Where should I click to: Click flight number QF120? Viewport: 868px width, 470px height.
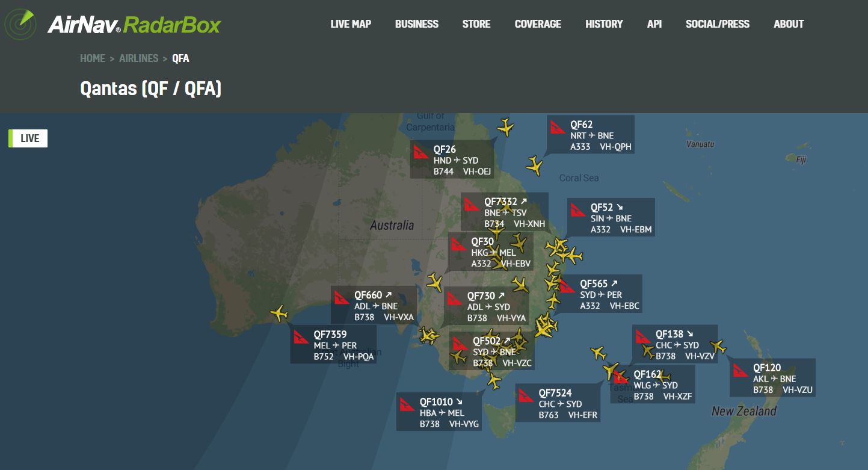[x=767, y=368]
